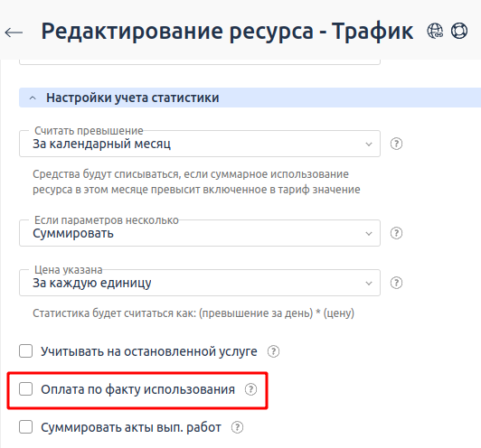Go back using the left arrow
The image size is (481, 448).
pyautogui.click(x=14, y=33)
